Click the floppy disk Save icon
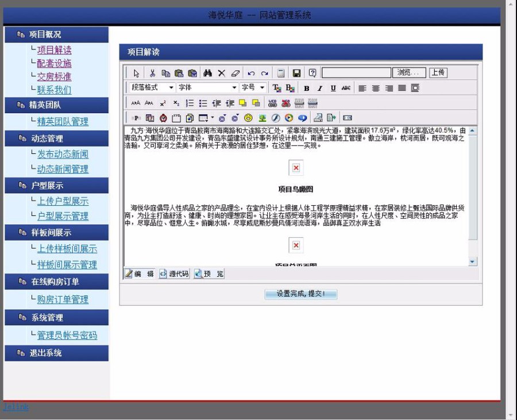The height and width of the screenshot is (420, 517). (297, 73)
